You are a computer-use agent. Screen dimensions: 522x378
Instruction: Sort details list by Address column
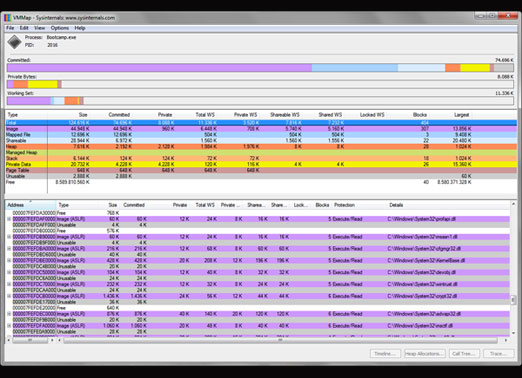[31, 205]
